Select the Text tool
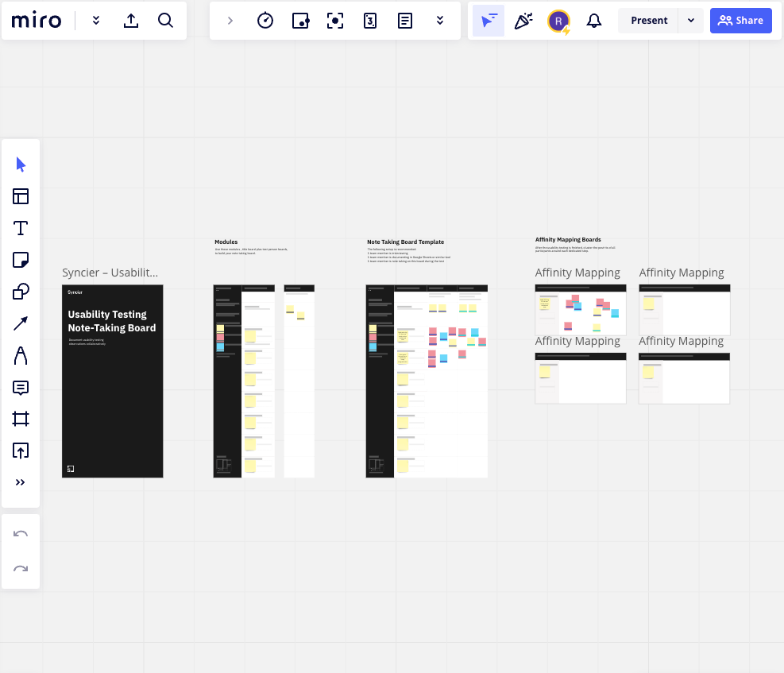The width and height of the screenshot is (784, 673). (20, 228)
